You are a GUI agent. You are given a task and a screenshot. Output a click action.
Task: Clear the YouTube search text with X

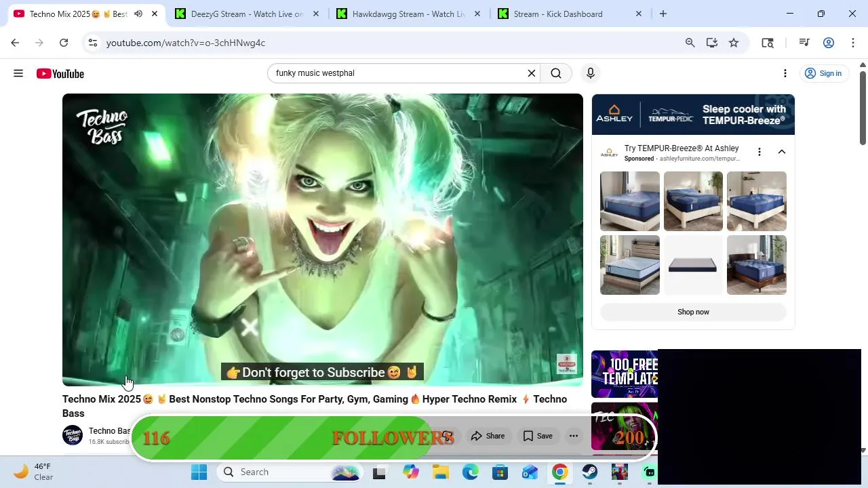tap(532, 73)
